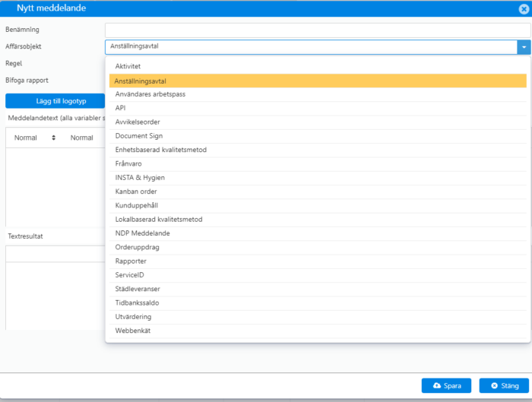This screenshot has width=532, height=402.
Task: Click the Textresultat output area
Action: pos(55,296)
